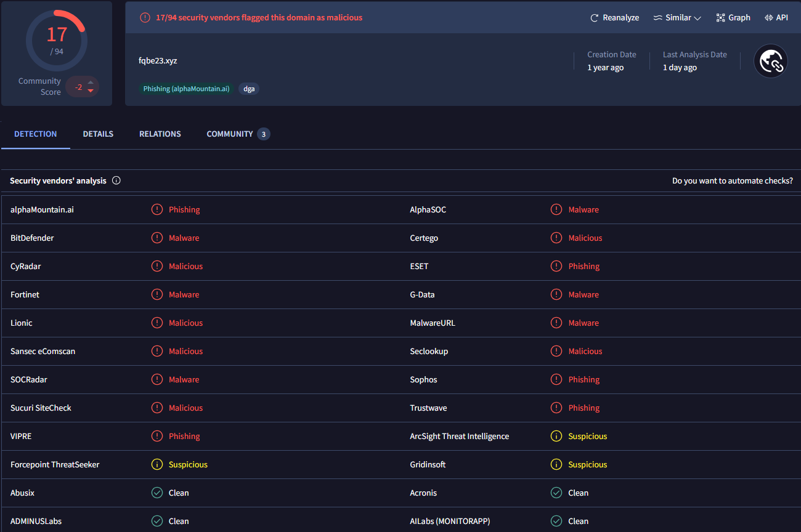801x532 pixels.
Task: Click the info icon beside Security vendors' analysis
Action: pos(116,181)
